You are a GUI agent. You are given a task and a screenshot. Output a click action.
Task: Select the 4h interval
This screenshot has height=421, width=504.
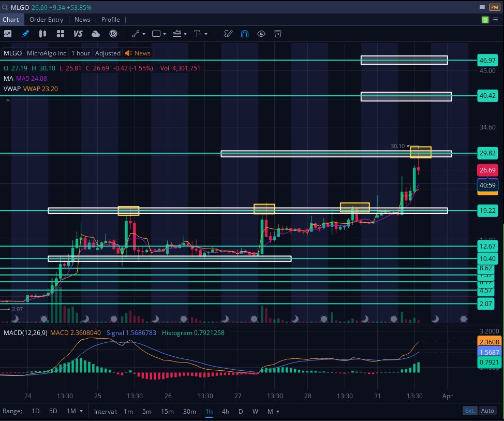[226, 411]
